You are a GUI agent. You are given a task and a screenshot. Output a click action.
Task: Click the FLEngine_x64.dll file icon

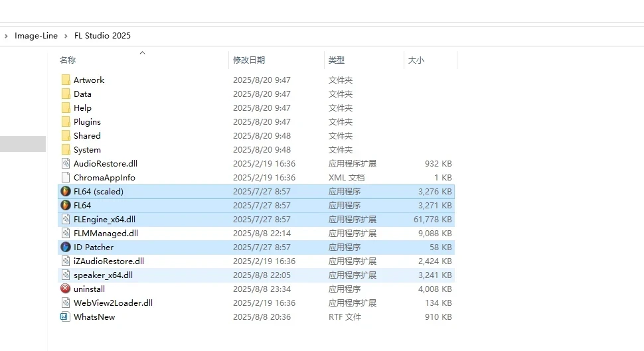tap(66, 219)
